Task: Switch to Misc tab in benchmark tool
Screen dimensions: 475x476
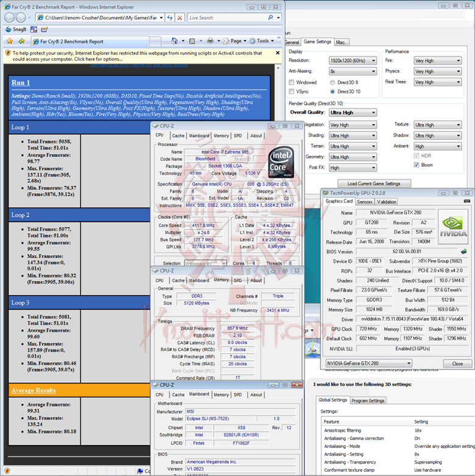Action: click(342, 42)
